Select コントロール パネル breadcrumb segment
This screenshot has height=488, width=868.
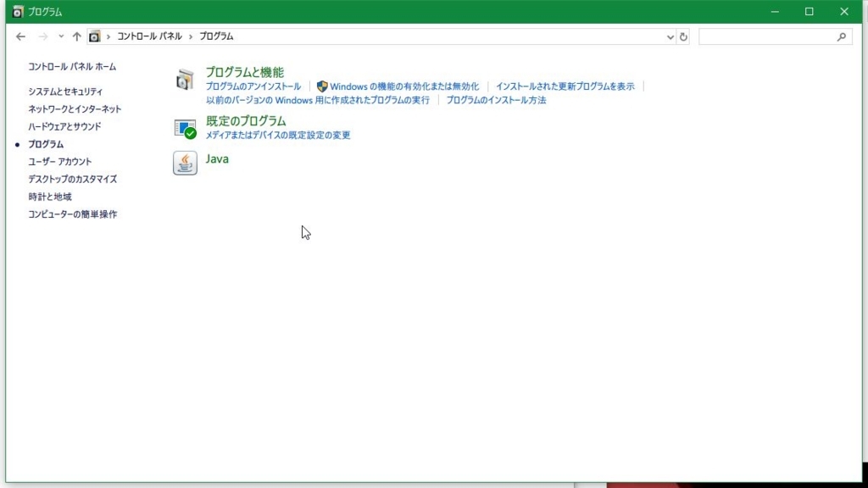(149, 36)
